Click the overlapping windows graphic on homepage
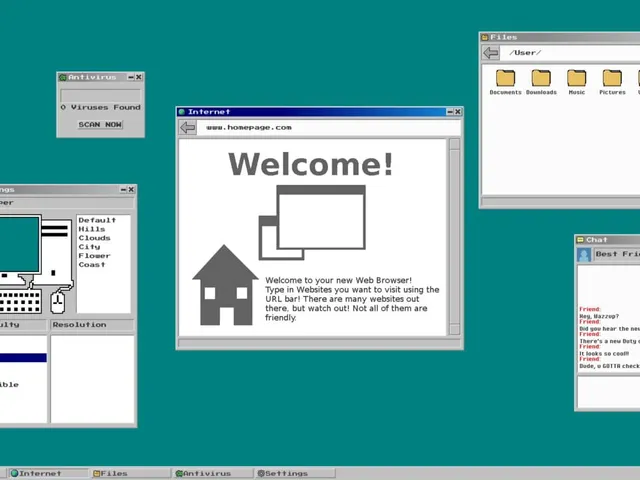Viewport: 640px width, 480px height. tap(312, 222)
